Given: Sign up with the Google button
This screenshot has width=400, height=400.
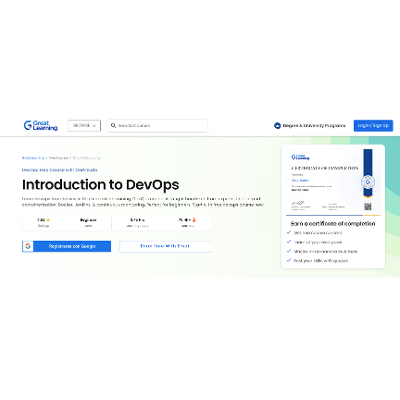Looking at the screenshot, I should click(x=67, y=246).
